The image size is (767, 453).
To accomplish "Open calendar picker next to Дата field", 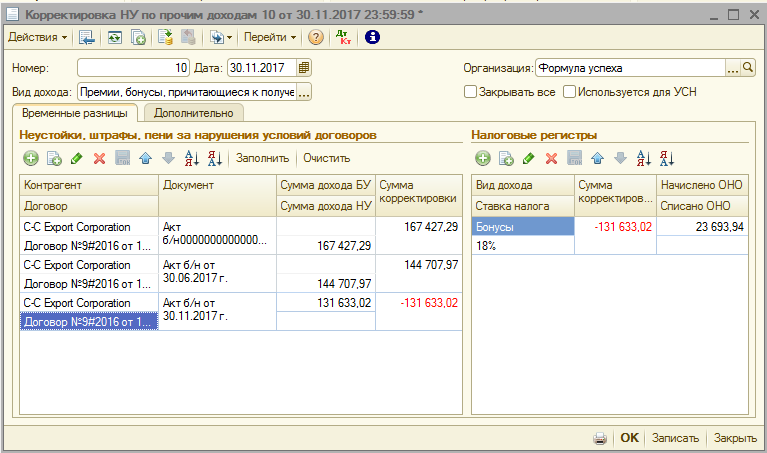I will (304, 68).
